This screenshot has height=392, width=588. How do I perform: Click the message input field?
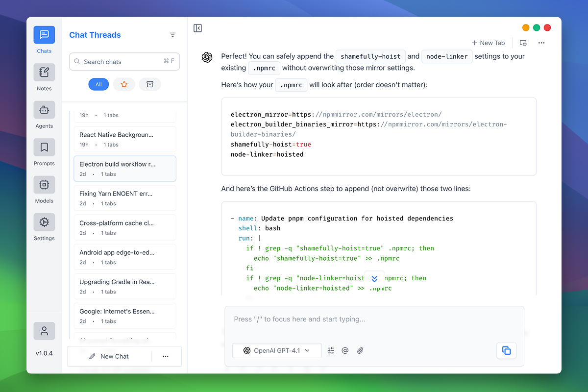(374, 319)
